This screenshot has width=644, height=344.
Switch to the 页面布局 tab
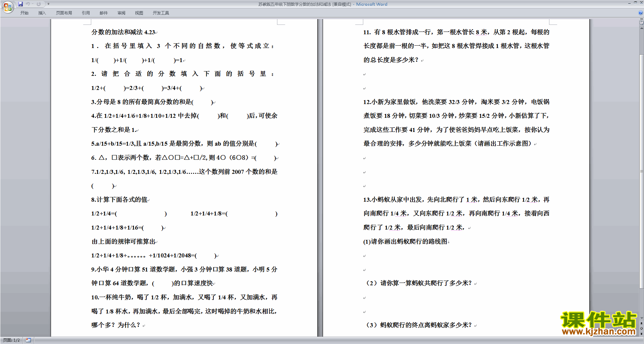click(64, 13)
